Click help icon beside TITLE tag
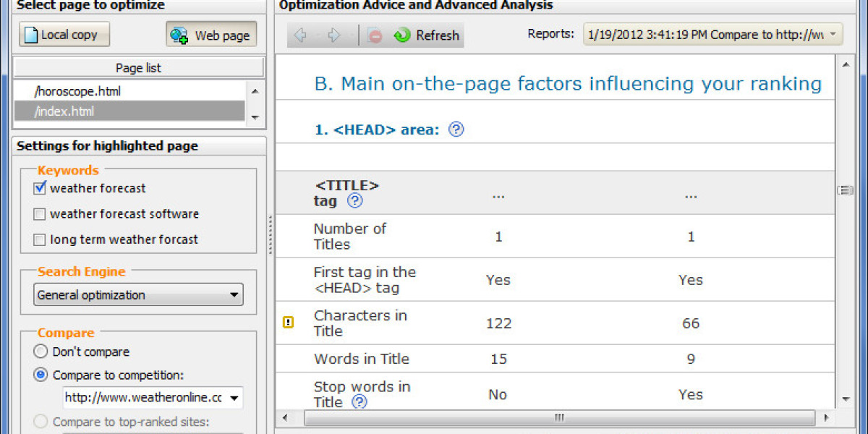The image size is (868, 434). point(354,201)
